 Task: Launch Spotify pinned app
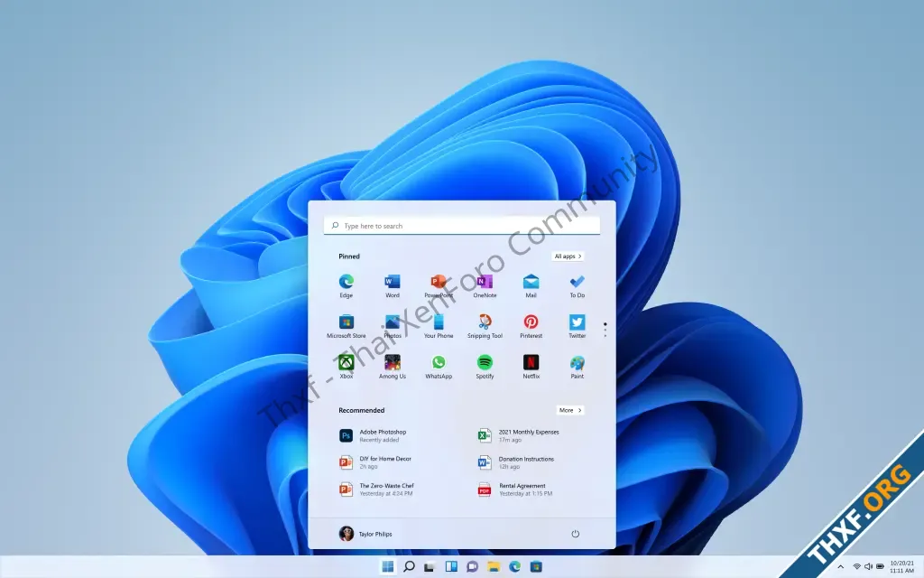point(485,367)
